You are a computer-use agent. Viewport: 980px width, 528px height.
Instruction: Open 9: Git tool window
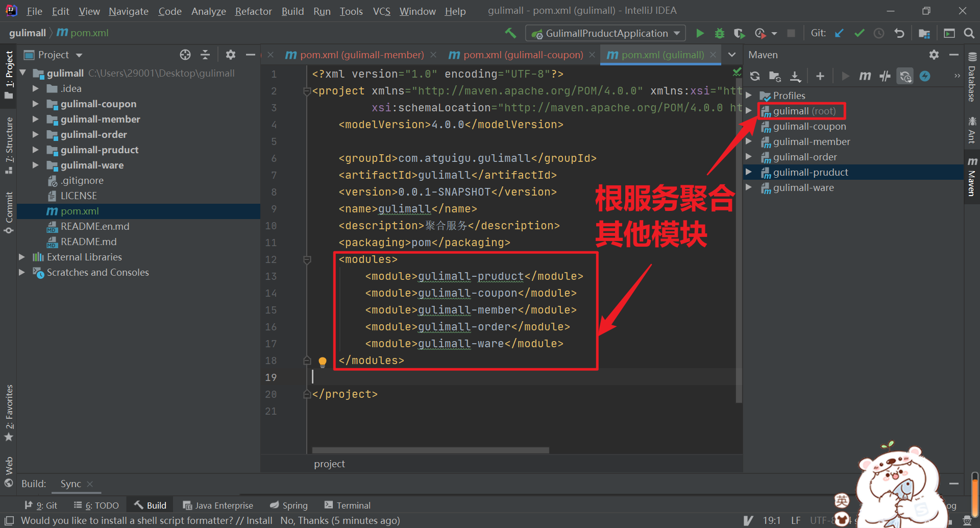tap(41, 505)
